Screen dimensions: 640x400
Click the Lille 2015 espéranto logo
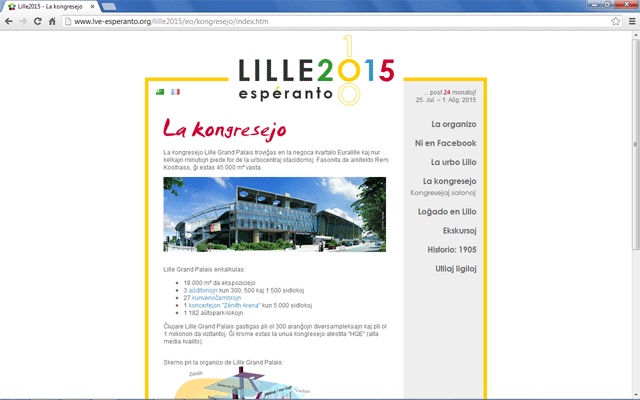coord(316,71)
